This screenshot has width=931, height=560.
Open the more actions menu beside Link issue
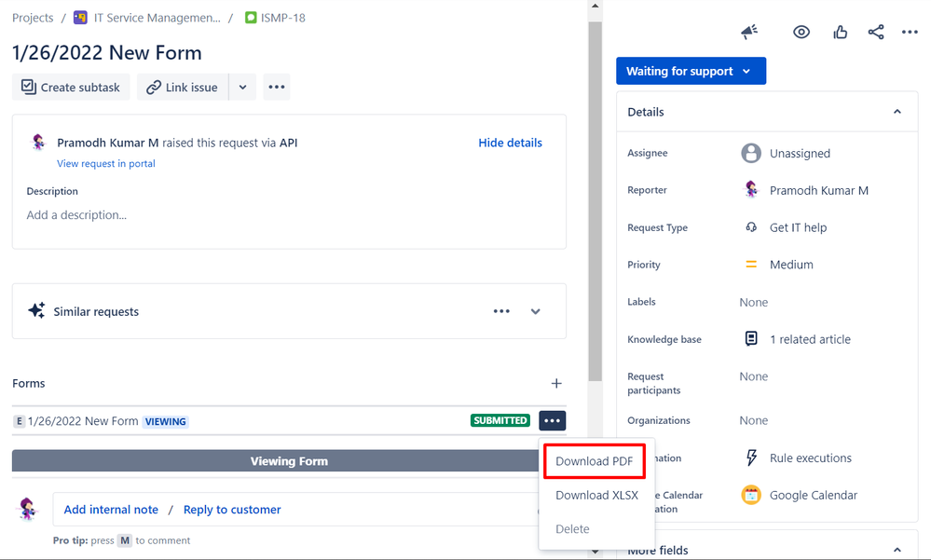277,87
